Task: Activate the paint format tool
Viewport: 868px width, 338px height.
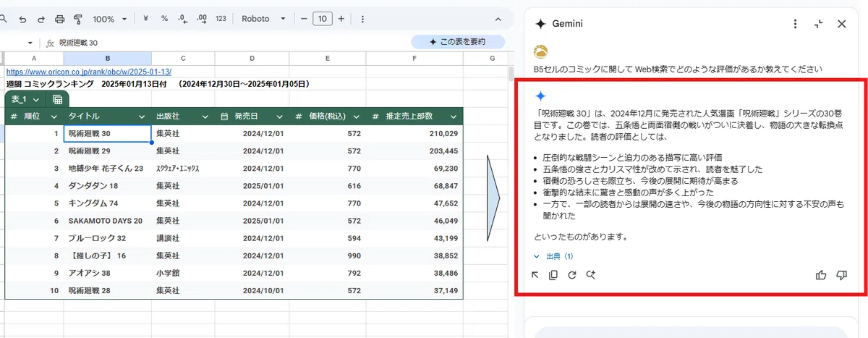Action: 77,19
